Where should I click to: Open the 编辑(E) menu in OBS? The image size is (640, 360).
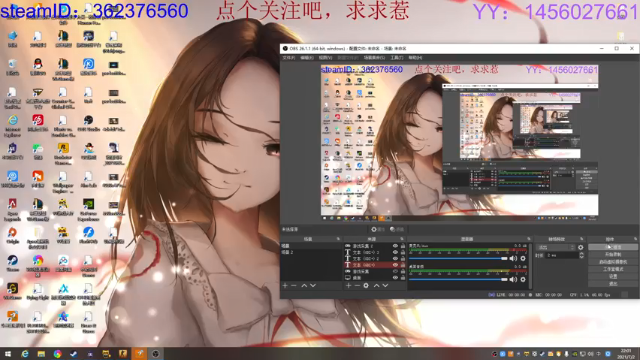[307, 58]
